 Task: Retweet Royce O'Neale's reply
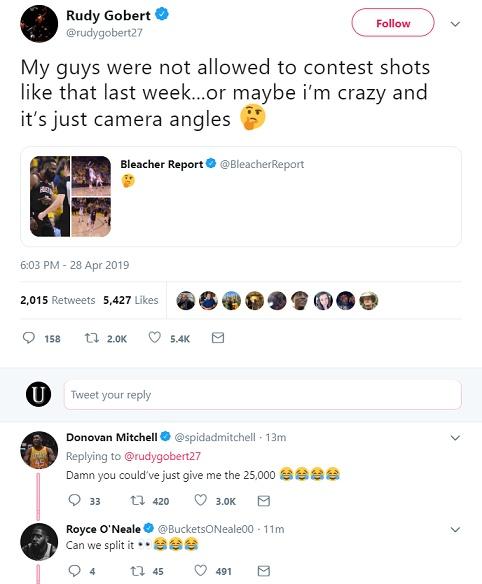point(137,571)
